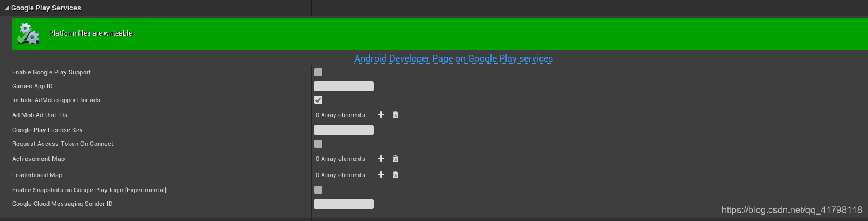
Task: Select 'Platform files are writeable' text
Action: [x=90, y=33]
